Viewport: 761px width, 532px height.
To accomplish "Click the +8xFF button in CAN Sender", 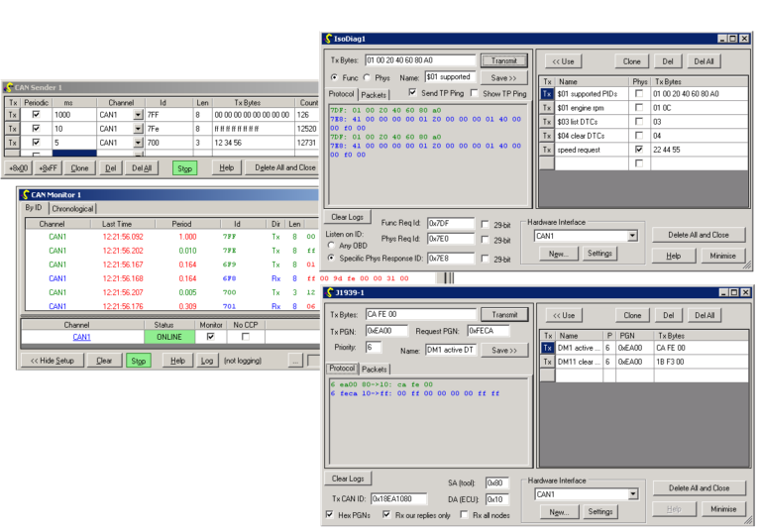I will [x=45, y=168].
